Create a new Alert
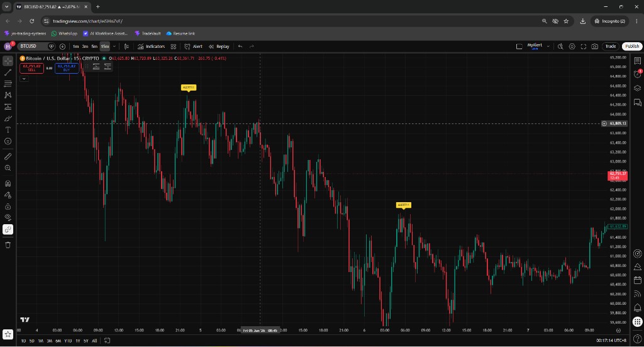Viewport: 644px width, 347px height. pos(194,47)
